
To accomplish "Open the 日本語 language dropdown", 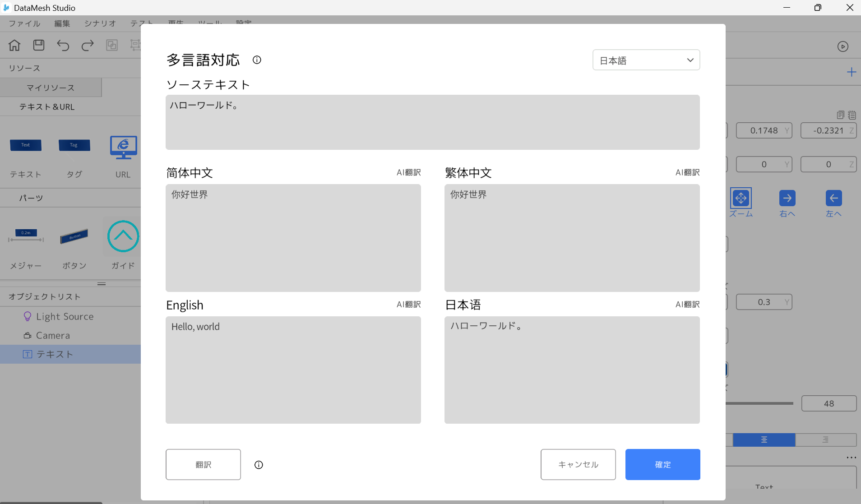I will pos(645,60).
